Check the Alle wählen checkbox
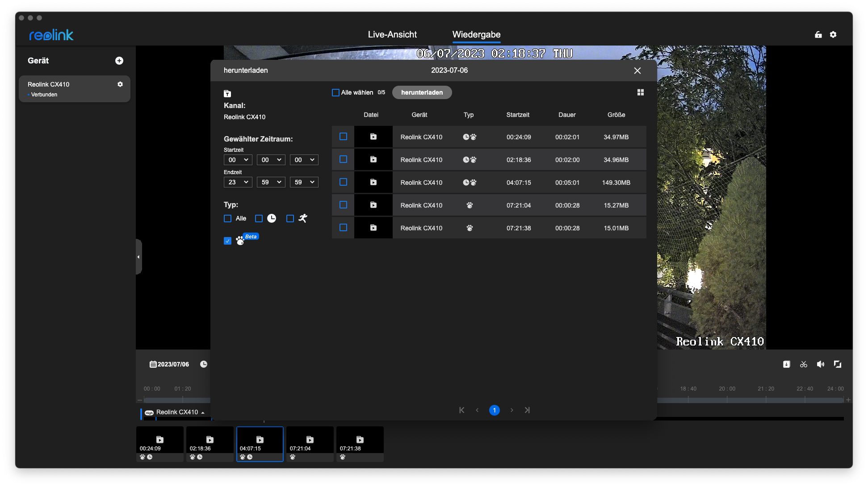Viewport: 868px width, 487px height. [x=335, y=92]
